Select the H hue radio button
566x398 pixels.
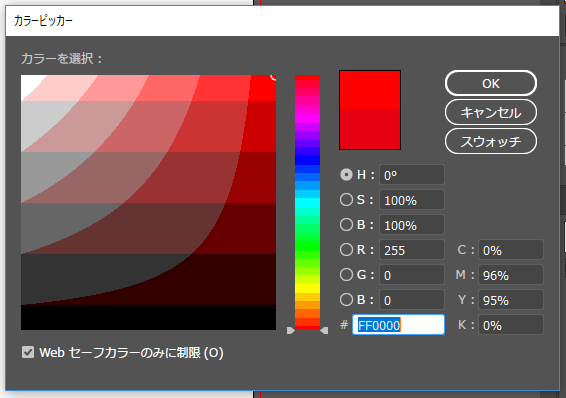tap(346, 175)
